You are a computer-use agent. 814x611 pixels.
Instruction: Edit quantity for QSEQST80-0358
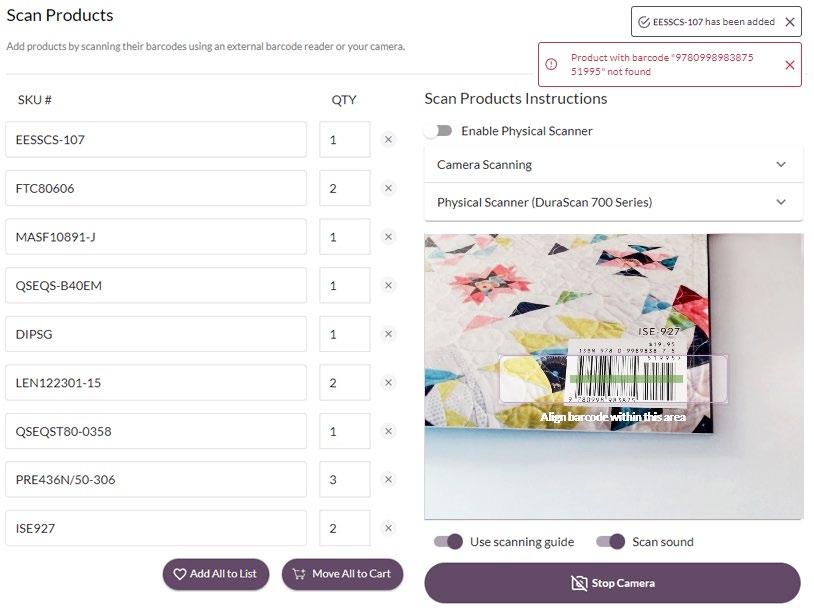pyautogui.click(x=344, y=431)
